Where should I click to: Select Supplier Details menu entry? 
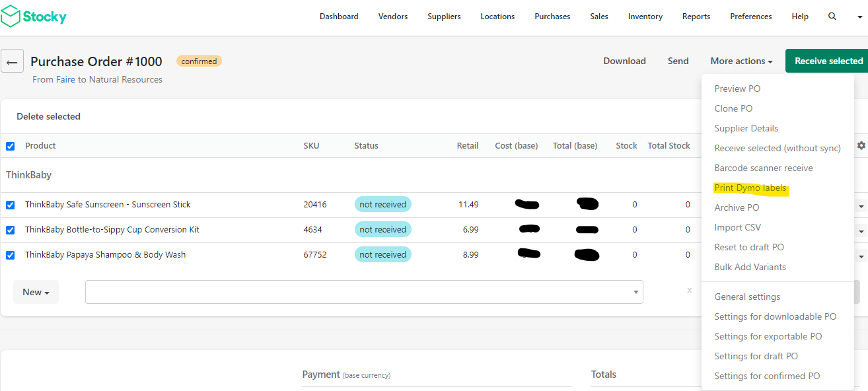[746, 128]
